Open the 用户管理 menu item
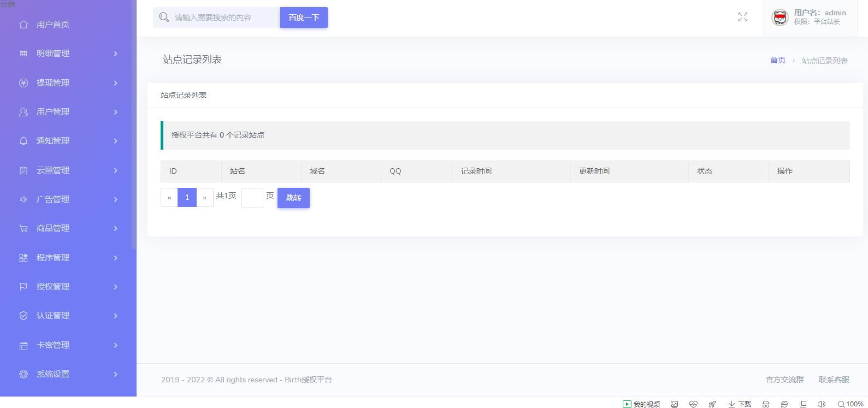Viewport: 868px width, 408px height. (53, 112)
